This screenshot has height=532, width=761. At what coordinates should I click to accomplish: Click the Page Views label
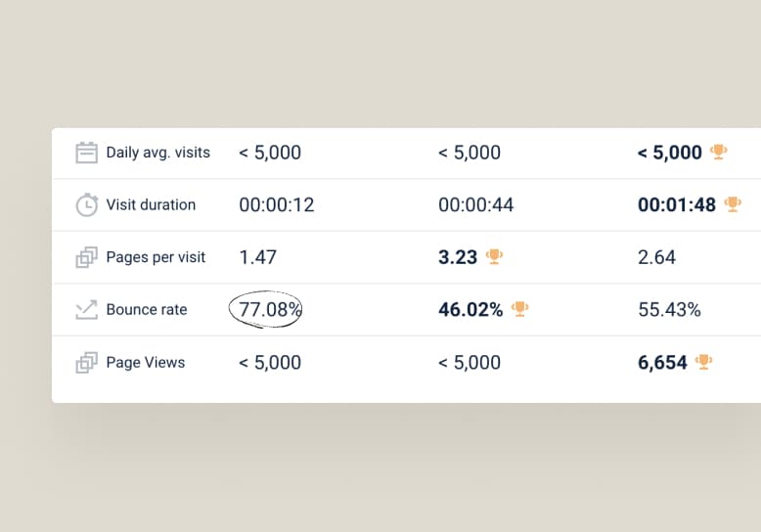(146, 363)
